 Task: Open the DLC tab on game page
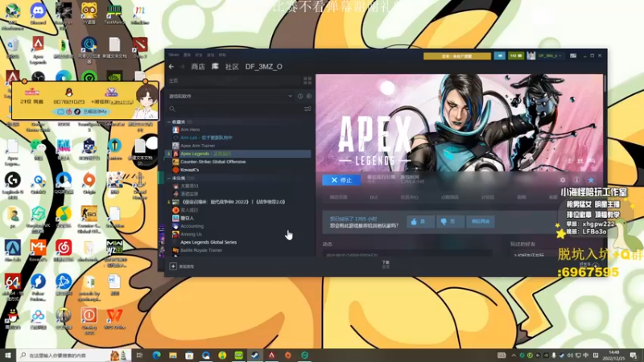point(374,197)
